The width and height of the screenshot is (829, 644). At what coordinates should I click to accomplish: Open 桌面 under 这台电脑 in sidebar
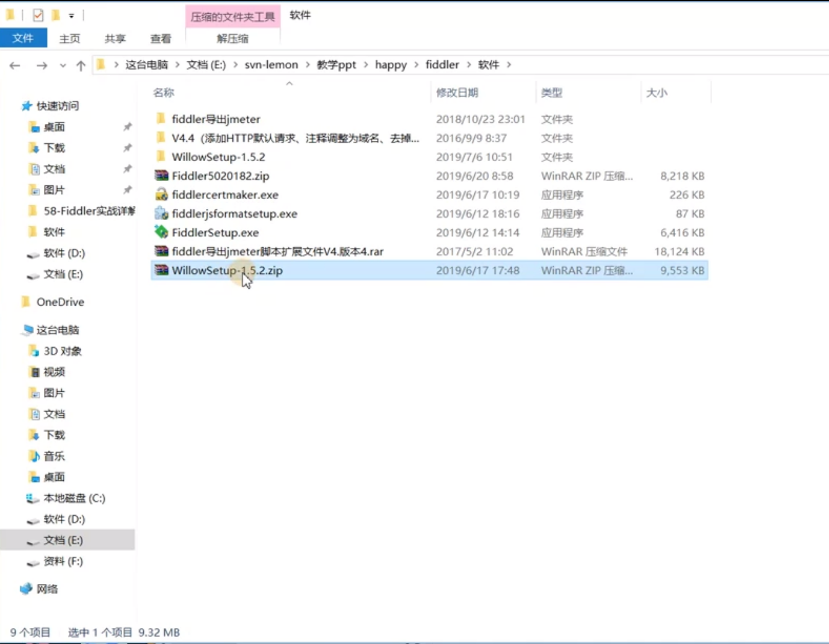(54, 477)
